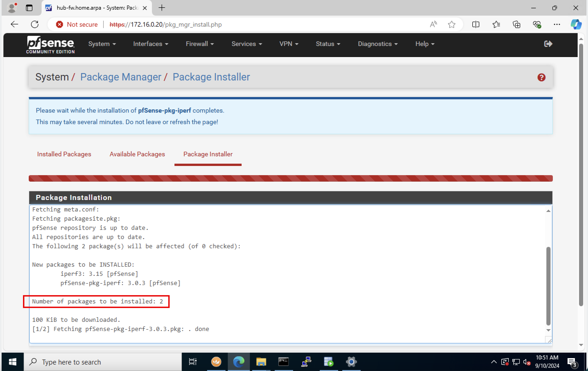This screenshot has height=371, width=588.
Task: Click the Not secure site warning
Action: click(x=77, y=24)
